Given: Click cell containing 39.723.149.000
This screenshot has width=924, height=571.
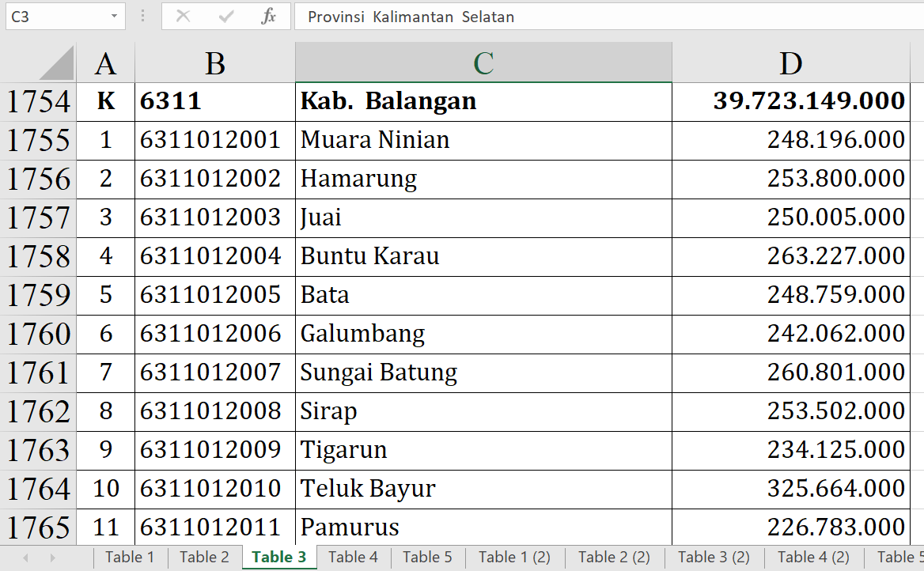Looking at the screenshot, I should (x=790, y=101).
